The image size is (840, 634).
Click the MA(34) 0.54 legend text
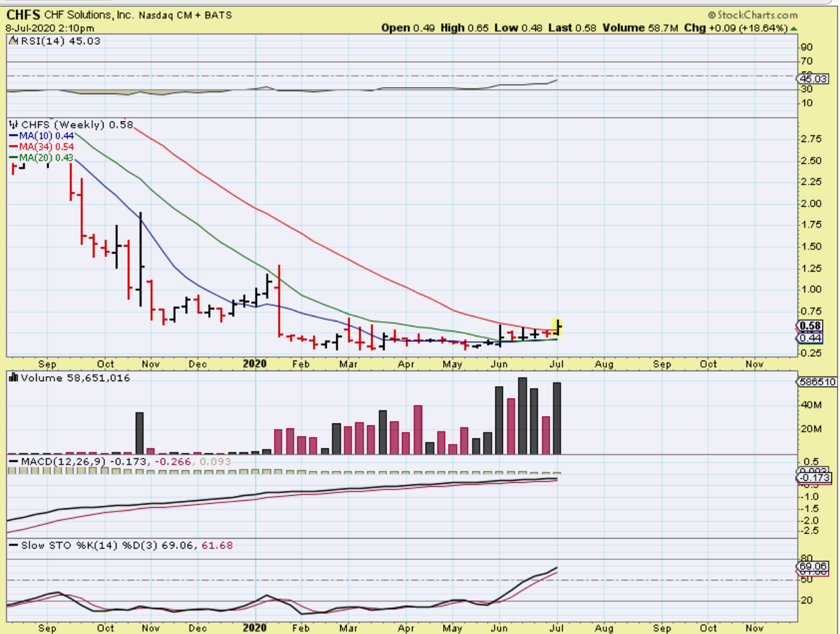(46, 147)
